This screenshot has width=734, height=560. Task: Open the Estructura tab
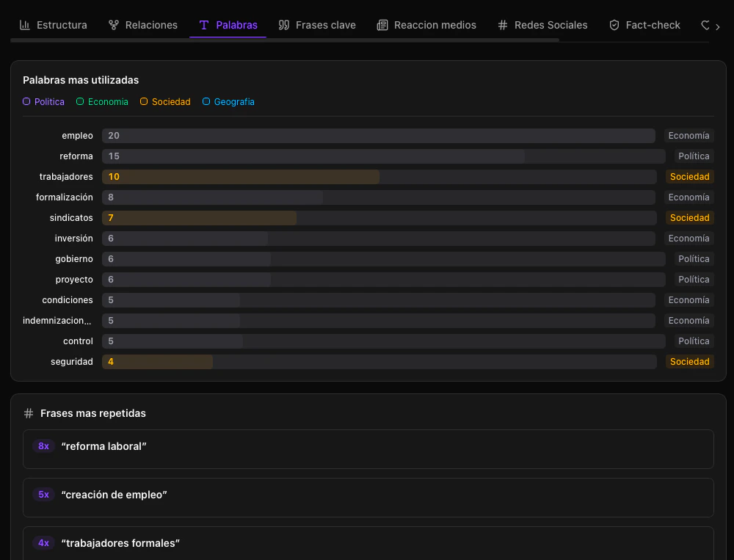tap(54, 25)
